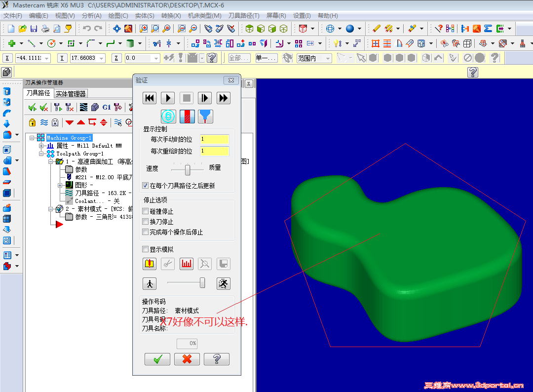Collapse the Toolpath Group-1 node
The width and height of the screenshot is (533, 392).
(x=41, y=154)
